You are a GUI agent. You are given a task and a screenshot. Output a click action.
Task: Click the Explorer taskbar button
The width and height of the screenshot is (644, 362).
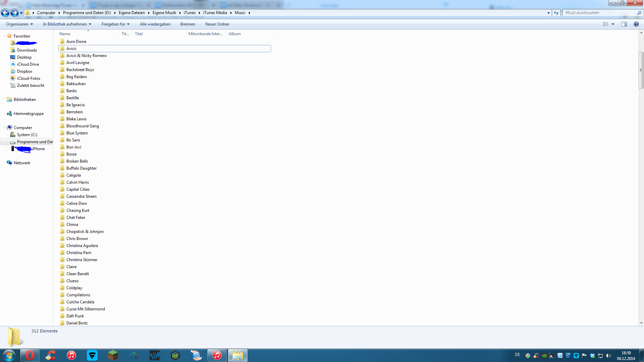coord(238,355)
